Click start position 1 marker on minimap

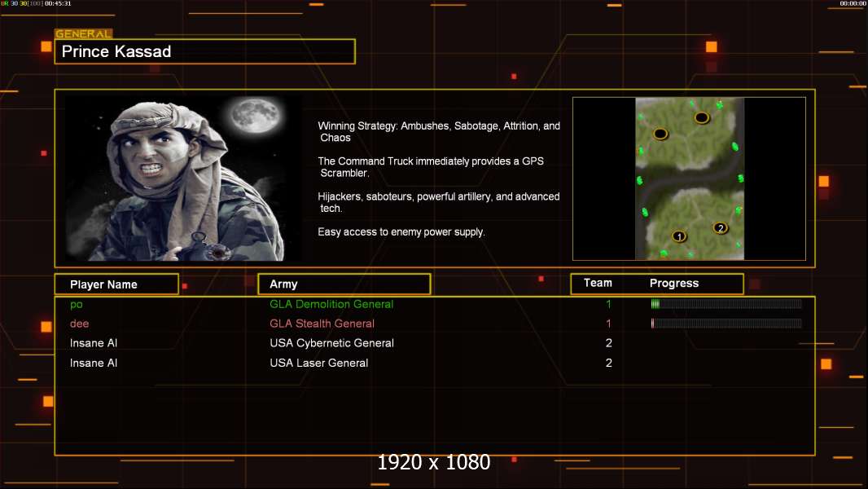[678, 236]
